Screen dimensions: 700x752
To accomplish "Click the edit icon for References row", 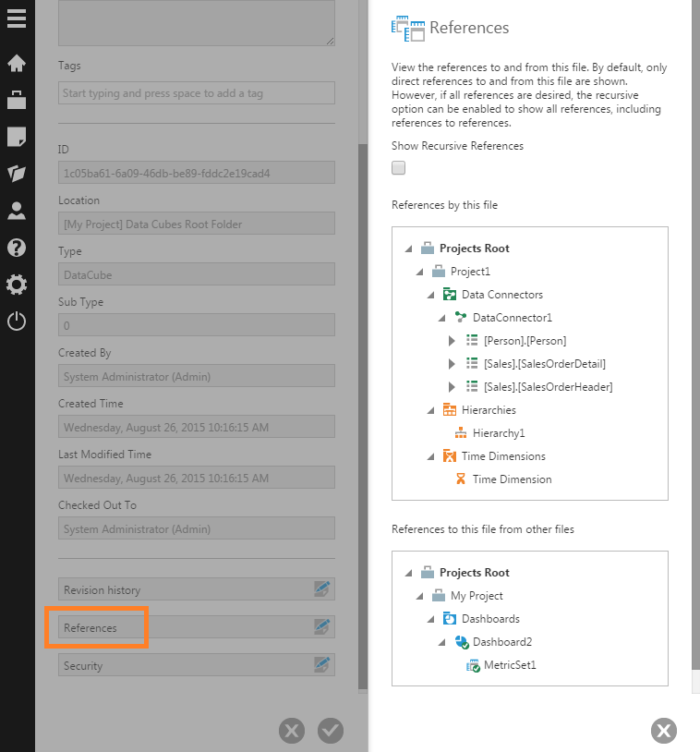I will coord(321,627).
